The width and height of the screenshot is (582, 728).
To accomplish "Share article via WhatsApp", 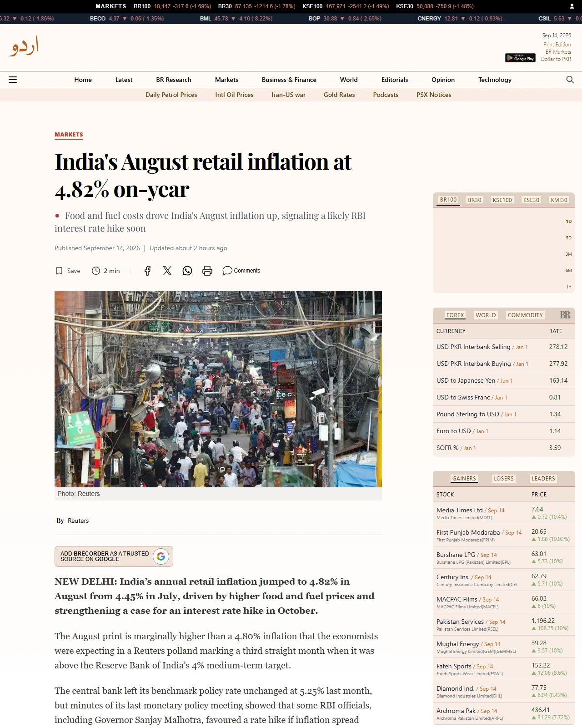I will click(187, 271).
